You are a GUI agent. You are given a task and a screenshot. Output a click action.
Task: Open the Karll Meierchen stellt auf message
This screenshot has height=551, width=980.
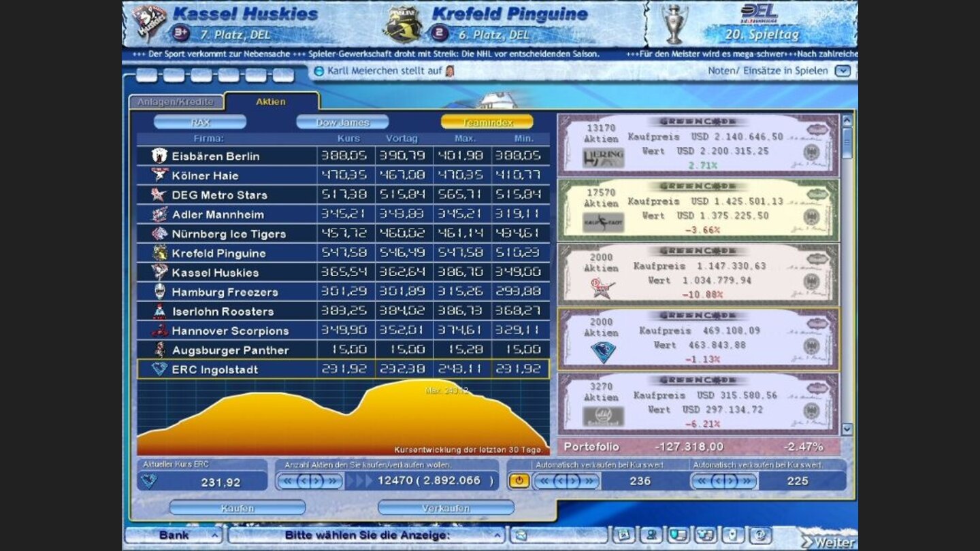[x=386, y=71]
